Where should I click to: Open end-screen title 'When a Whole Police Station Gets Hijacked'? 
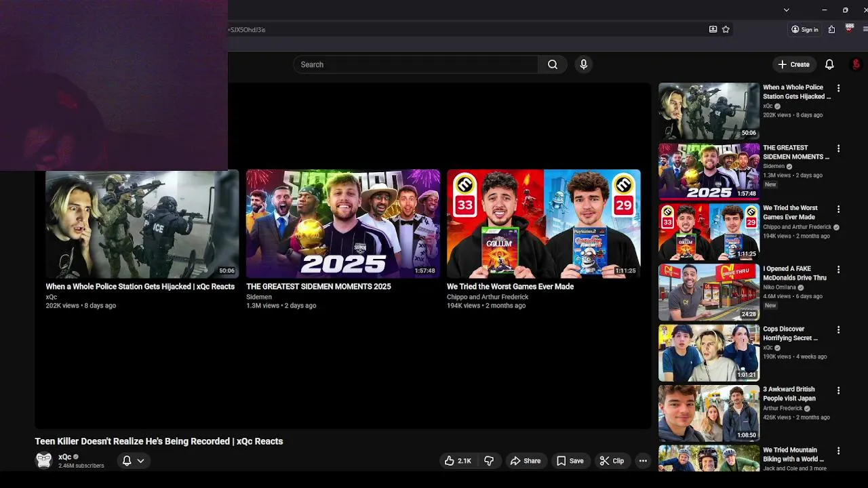pos(140,287)
